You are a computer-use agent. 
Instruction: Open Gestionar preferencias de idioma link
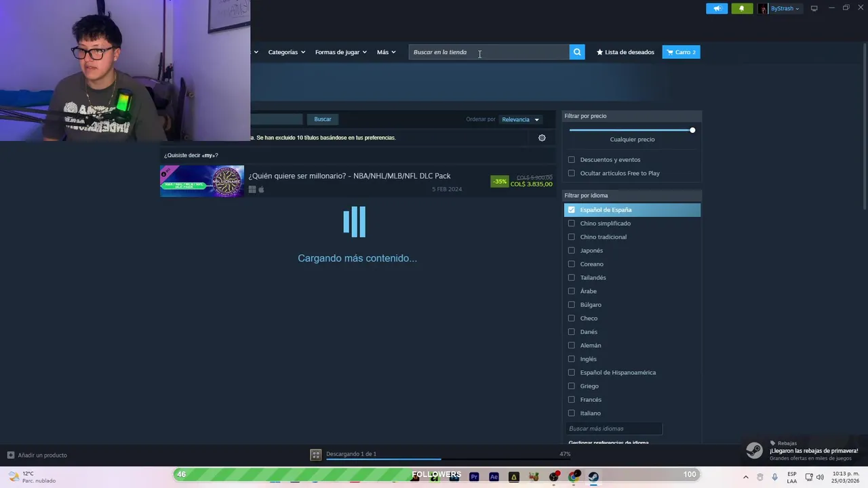point(608,443)
